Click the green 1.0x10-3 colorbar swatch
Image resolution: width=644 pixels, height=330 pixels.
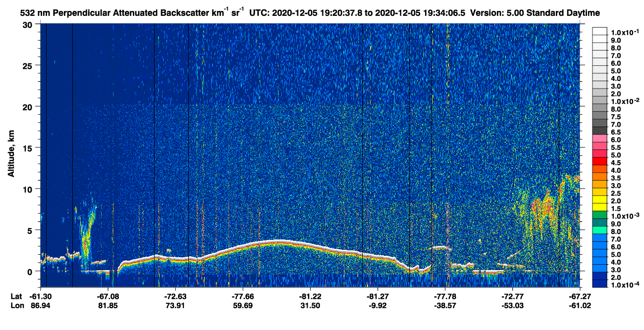(599, 215)
